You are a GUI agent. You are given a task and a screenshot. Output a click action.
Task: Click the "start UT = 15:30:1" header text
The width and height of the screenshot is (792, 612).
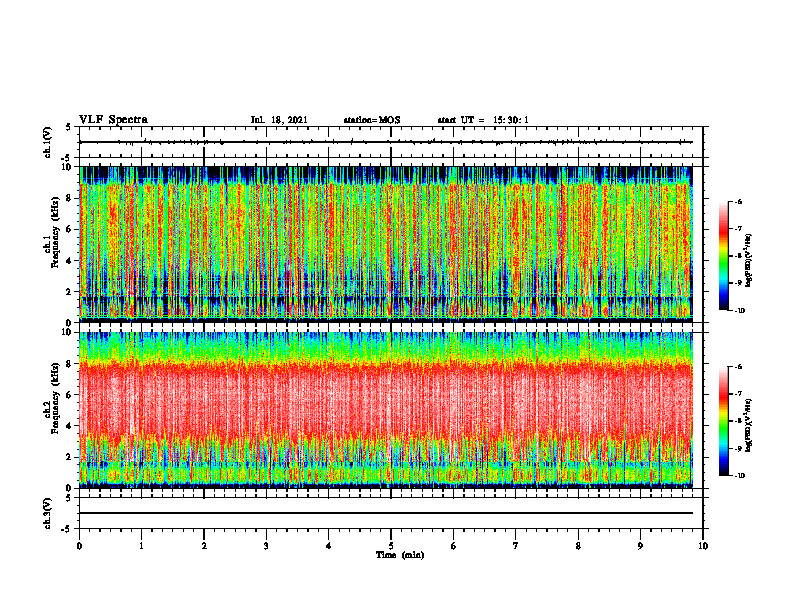click(x=483, y=120)
